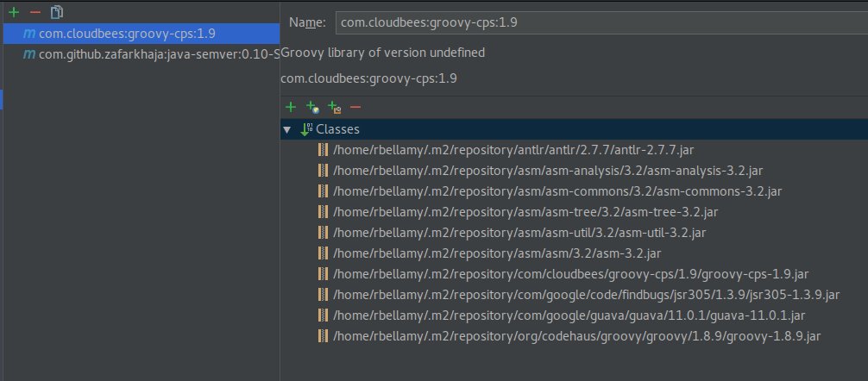Click jar icon of antlr-2.7.7.jar

tap(324, 150)
